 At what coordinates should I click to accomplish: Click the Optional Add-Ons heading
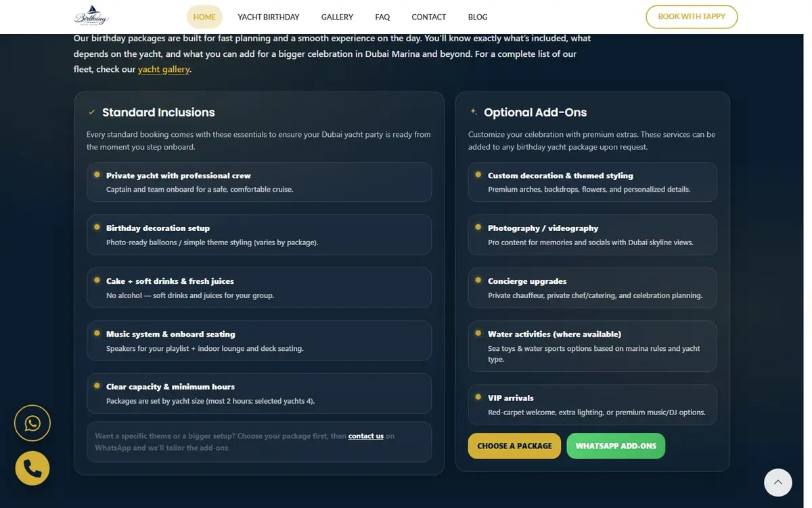535,112
